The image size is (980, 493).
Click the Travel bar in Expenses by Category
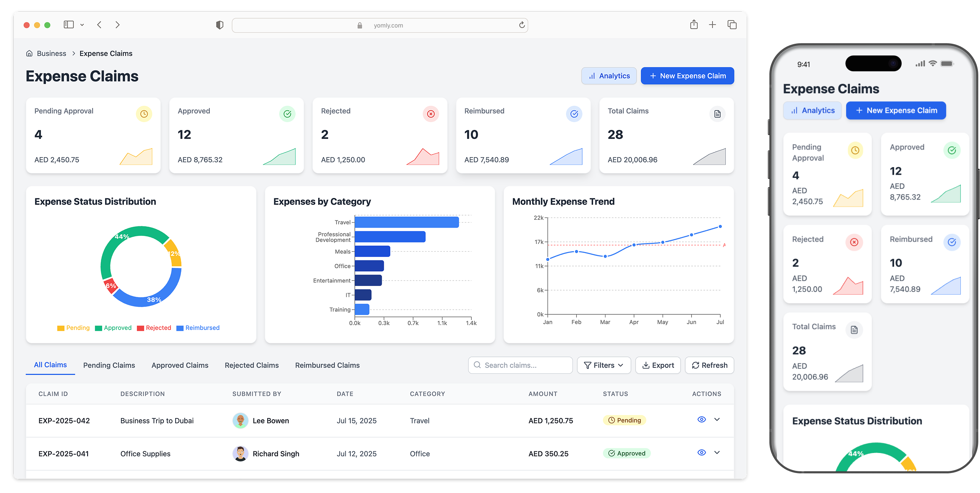pos(407,222)
